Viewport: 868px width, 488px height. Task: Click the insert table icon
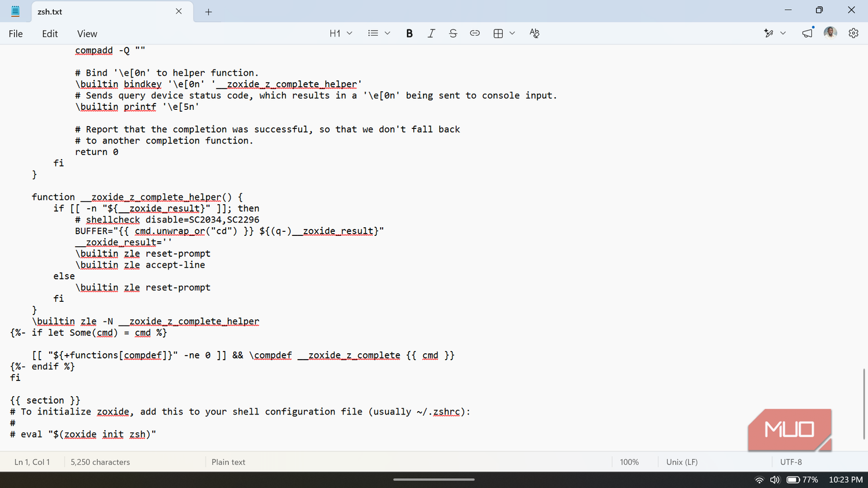(x=498, y=34)
